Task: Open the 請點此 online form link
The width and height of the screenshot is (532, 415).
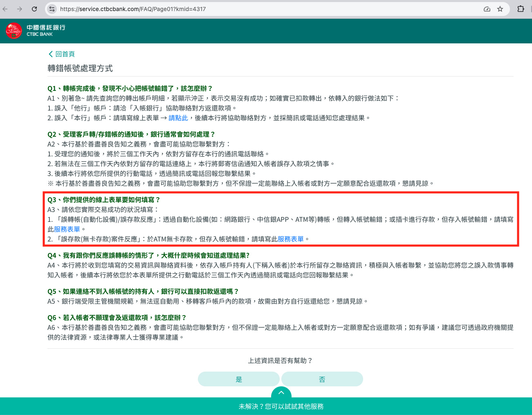Action: tap(178, 118)
